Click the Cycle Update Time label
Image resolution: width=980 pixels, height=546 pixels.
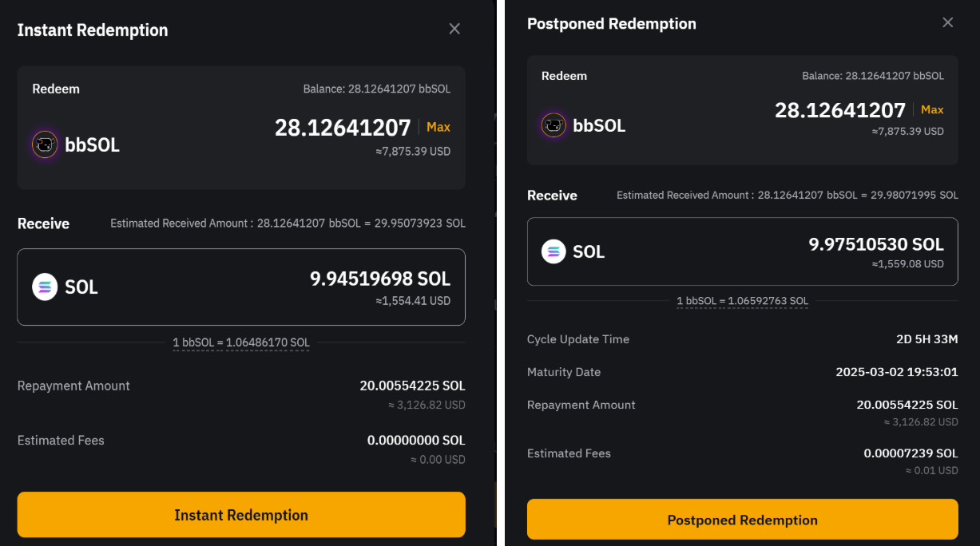[578, 339]
